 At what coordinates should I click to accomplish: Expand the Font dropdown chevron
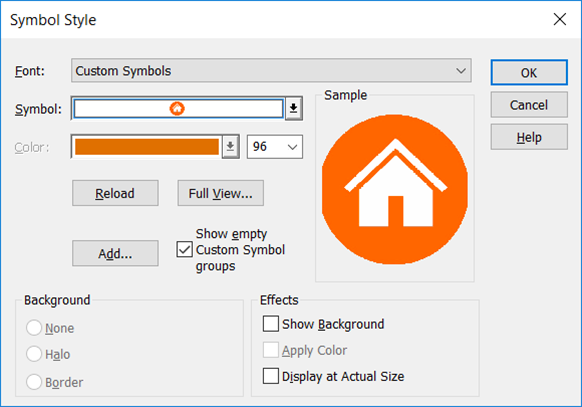click(x=461, y=70)
